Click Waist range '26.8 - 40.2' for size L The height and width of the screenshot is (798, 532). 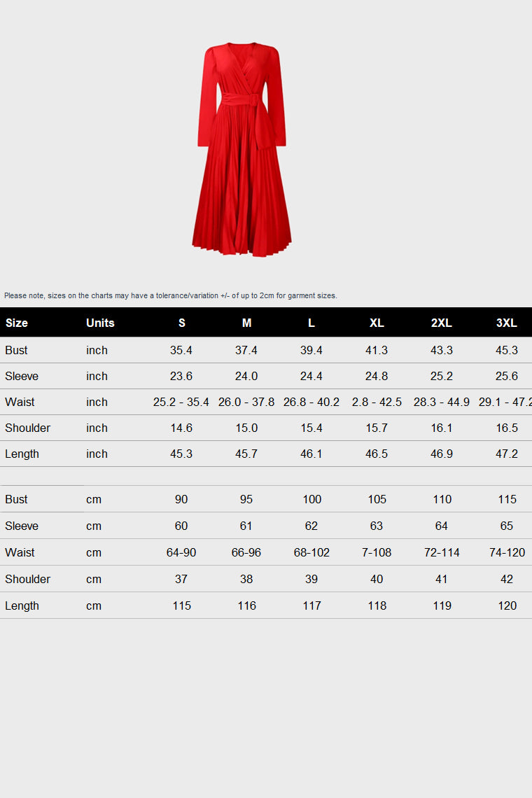click(311, 402)
